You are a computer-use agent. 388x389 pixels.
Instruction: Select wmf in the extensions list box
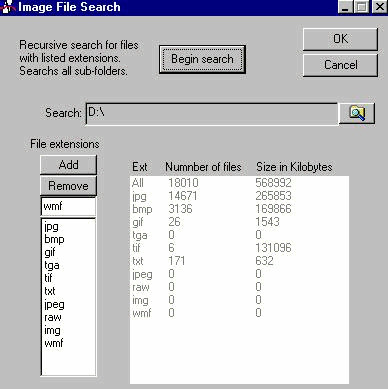point(69,343)
